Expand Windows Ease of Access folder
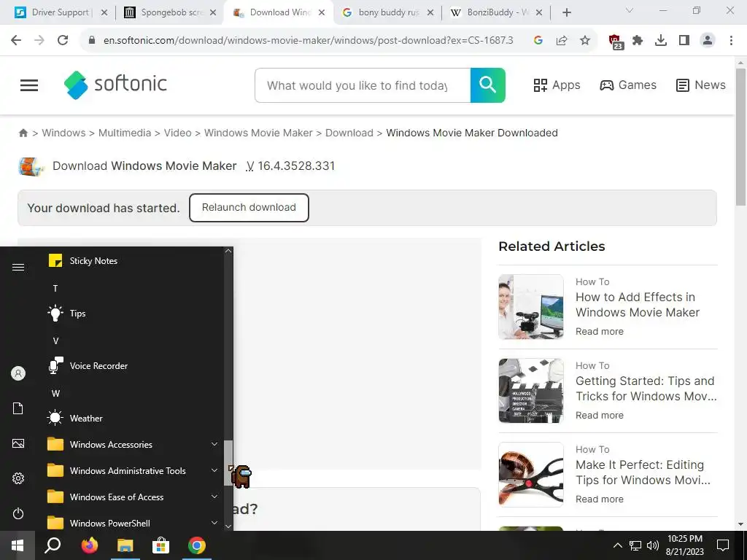Viewport: 747px width, 560px height. tap(133, 497)
